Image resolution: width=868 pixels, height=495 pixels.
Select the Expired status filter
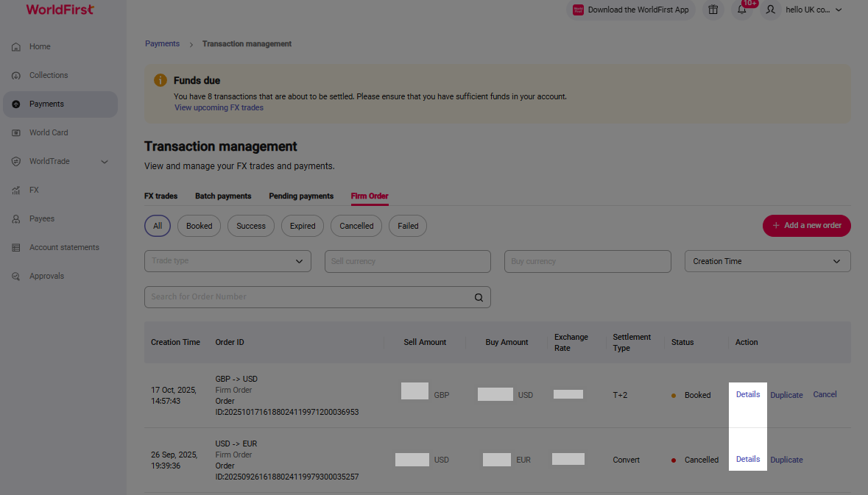pos(303,226)
